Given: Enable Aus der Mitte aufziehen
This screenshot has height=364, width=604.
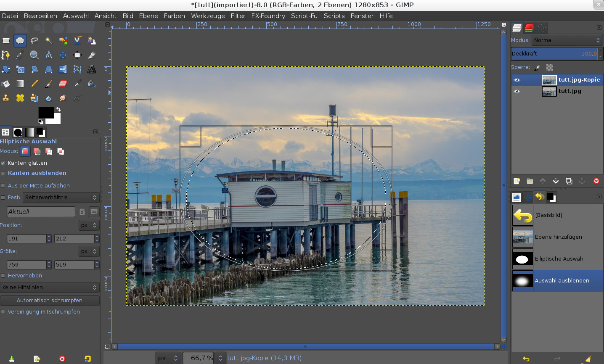Looking at the screenshot, I should tap(3, 186).
